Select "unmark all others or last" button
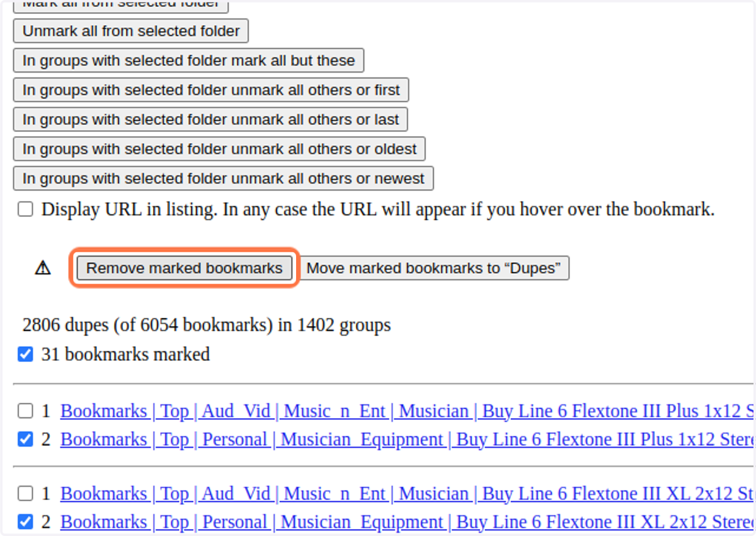Viewport: 756px width, 536px height. click(x=210, y=120)
